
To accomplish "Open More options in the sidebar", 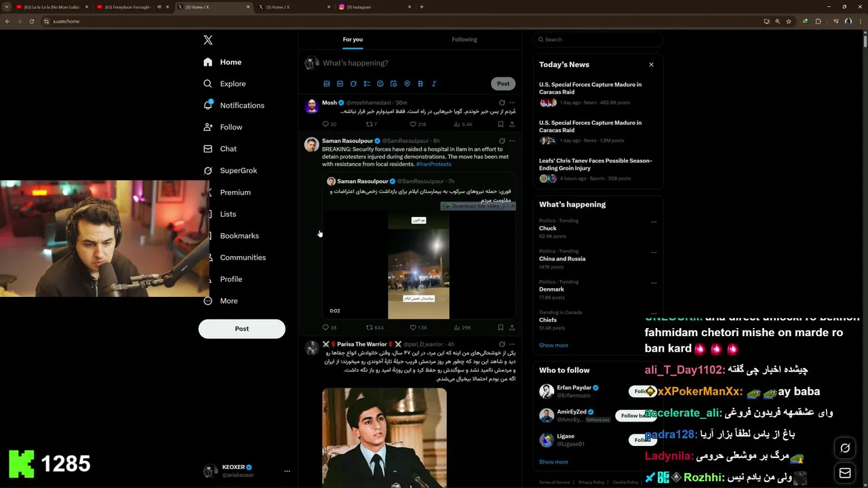I will [x=220, y=300].
